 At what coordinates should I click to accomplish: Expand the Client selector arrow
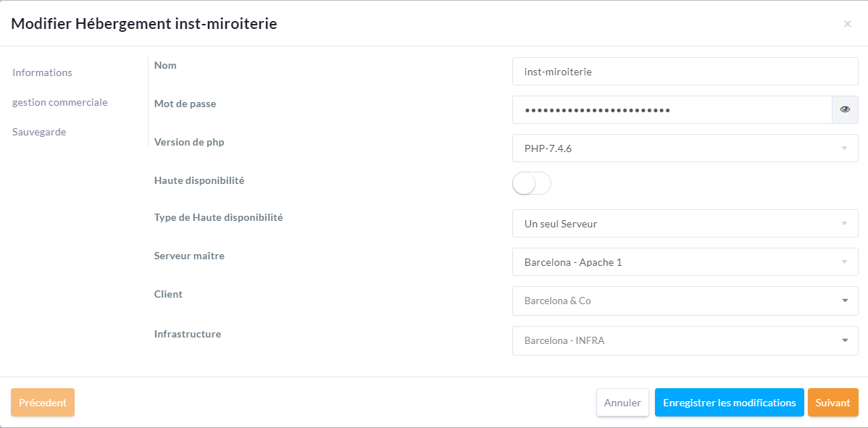pos(845,301)
